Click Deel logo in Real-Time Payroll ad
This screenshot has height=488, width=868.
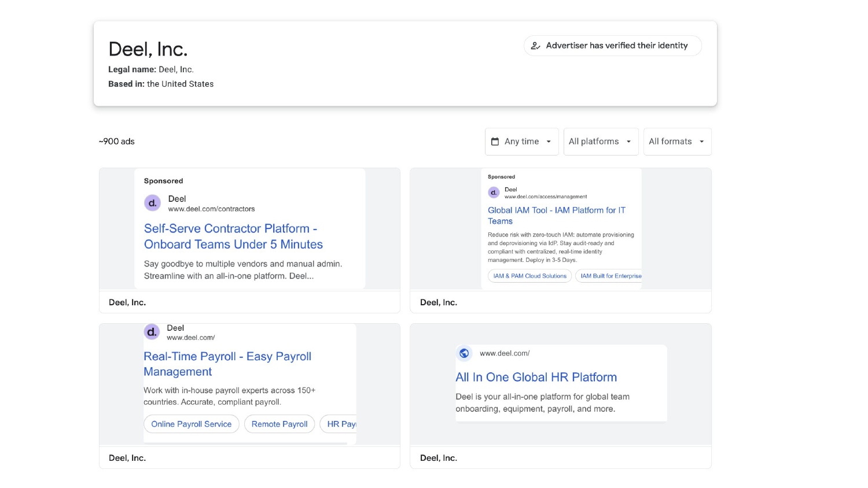point(152,332)
